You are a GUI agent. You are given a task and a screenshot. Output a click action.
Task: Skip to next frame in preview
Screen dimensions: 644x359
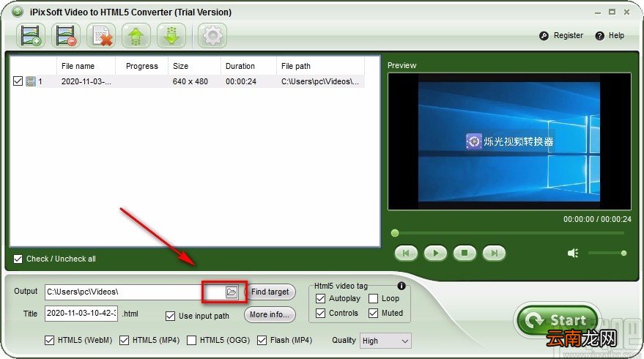coord(494,253)
